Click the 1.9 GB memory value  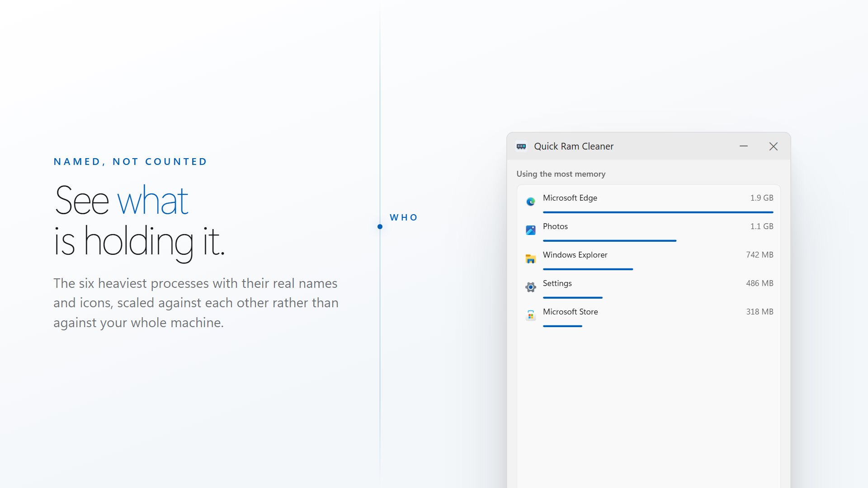(x=762, y=198)
